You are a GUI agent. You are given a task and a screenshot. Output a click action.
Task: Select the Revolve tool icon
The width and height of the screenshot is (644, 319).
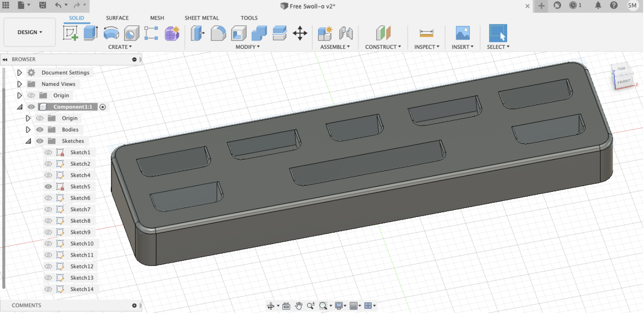coord(111,33)
